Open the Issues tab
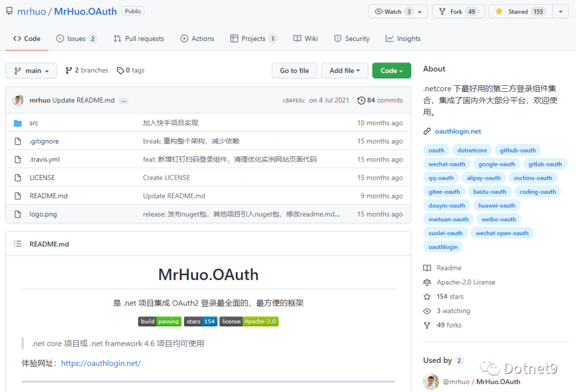This screenshot has width=576, height=392. tap(76, 38)
